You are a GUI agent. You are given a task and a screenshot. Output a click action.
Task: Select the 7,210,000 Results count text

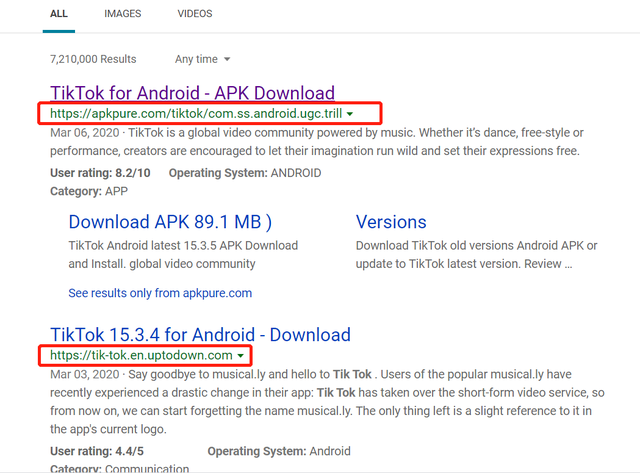(93, 59)
